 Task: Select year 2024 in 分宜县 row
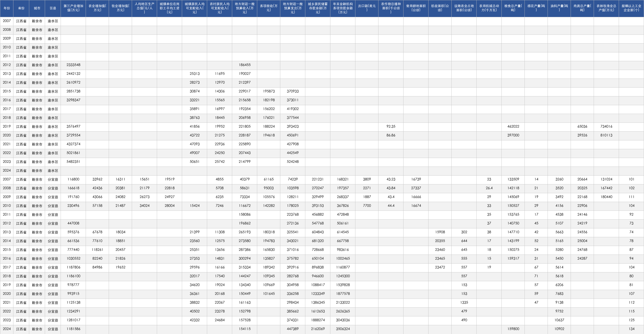(7, 329)
